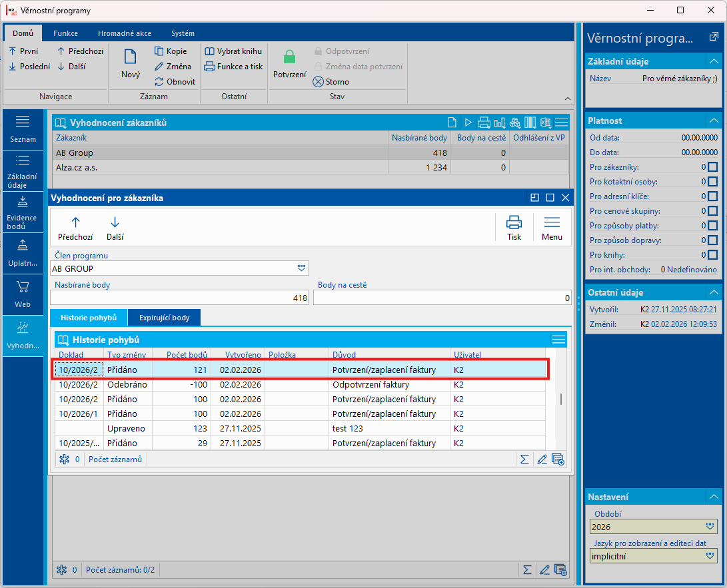727x588 pixels.
Task: Open Jazyk pro zobrazení dropdown
Action: point(710,556)
